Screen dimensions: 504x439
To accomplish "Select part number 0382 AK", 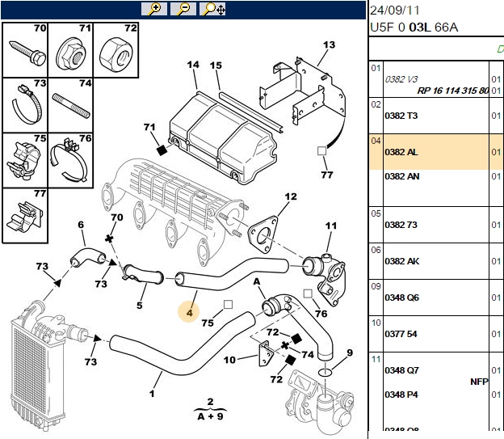I will (x=401, y=261).
